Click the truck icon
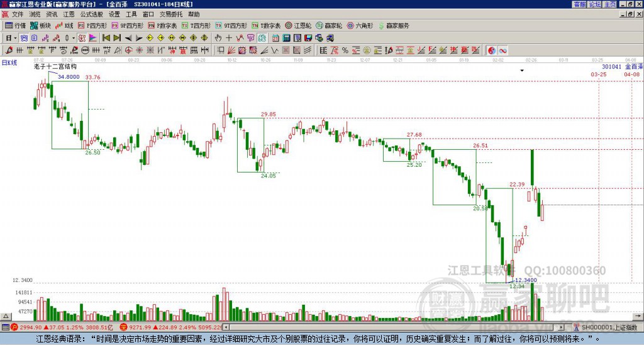 [330, 38]
